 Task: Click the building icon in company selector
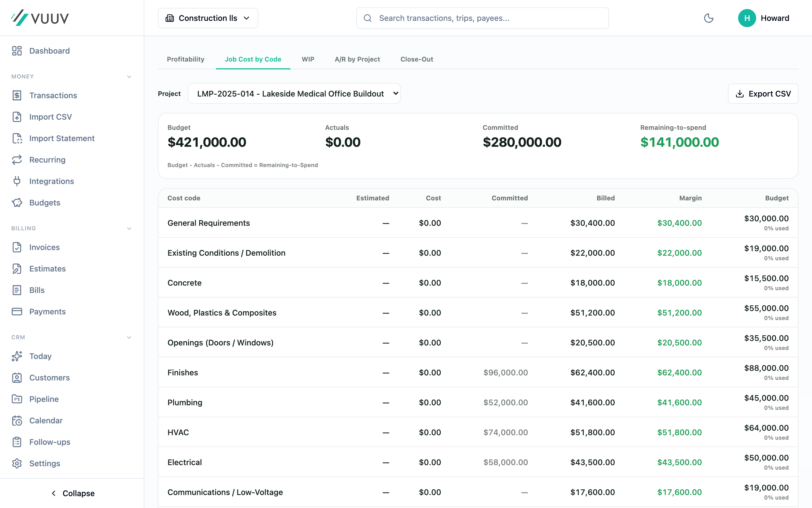pyautogui.click(x=170, y=18)
